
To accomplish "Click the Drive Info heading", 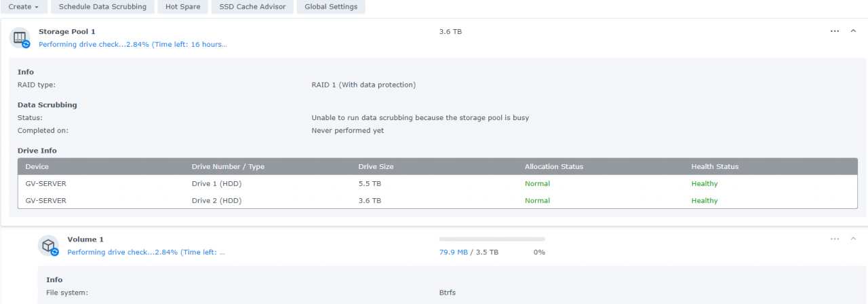I will [x=37, y=150].
